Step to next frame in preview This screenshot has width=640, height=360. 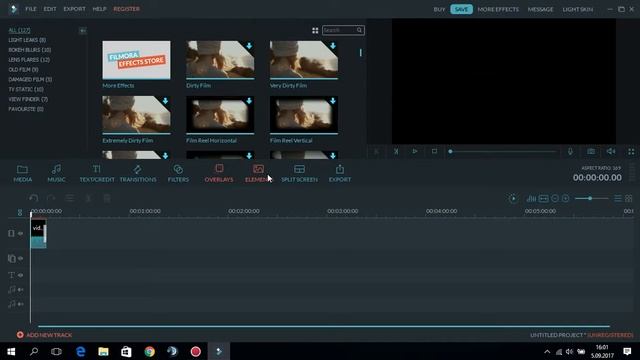pyautogui.click(x=396, y=151)
